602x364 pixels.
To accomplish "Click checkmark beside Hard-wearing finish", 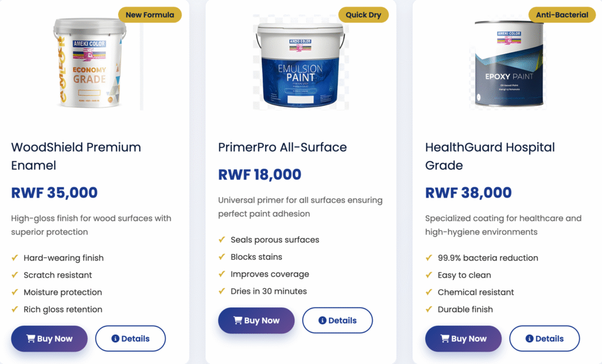I will point(15,258).
